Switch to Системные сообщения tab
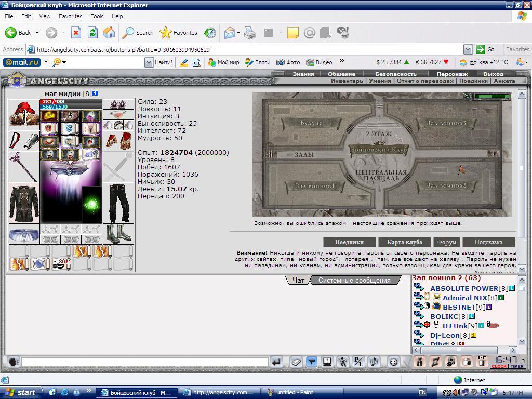The width and height of the screenshot is (532, 399). [x=354, y=280]
